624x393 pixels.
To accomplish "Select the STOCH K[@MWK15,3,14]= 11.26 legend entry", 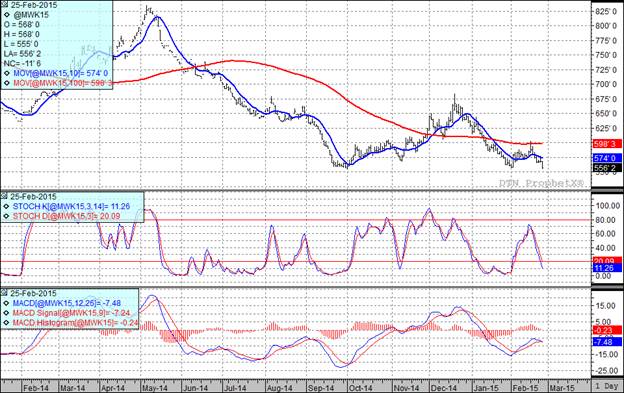I will click(x=72, y=206).
